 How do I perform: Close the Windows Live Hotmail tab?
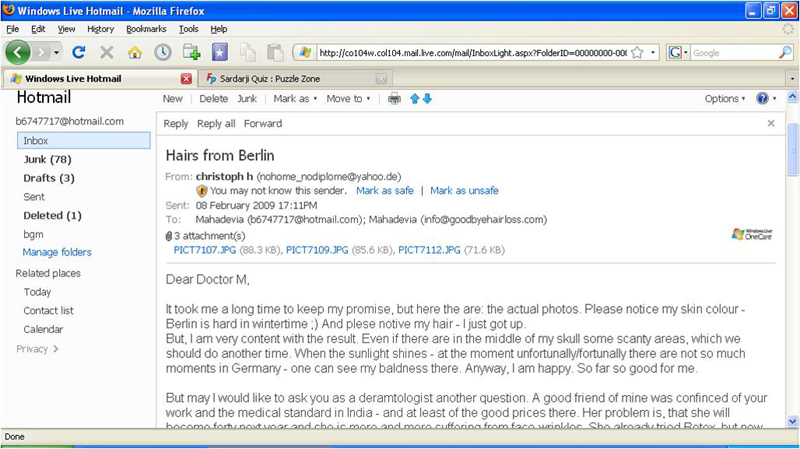click(x=186, y=78)
